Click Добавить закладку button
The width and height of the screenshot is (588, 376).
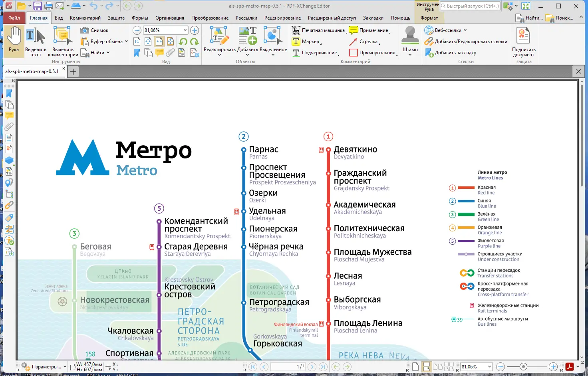click(451, 53)
